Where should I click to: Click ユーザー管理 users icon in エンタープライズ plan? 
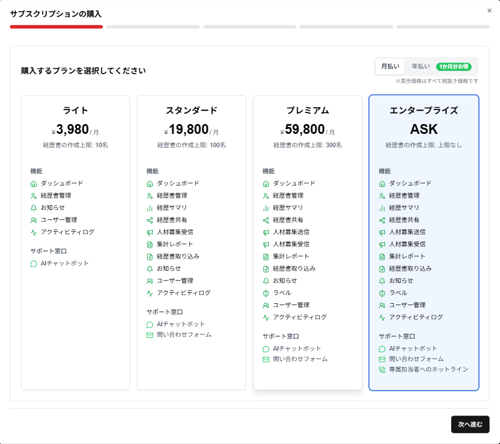pos(382,305)
